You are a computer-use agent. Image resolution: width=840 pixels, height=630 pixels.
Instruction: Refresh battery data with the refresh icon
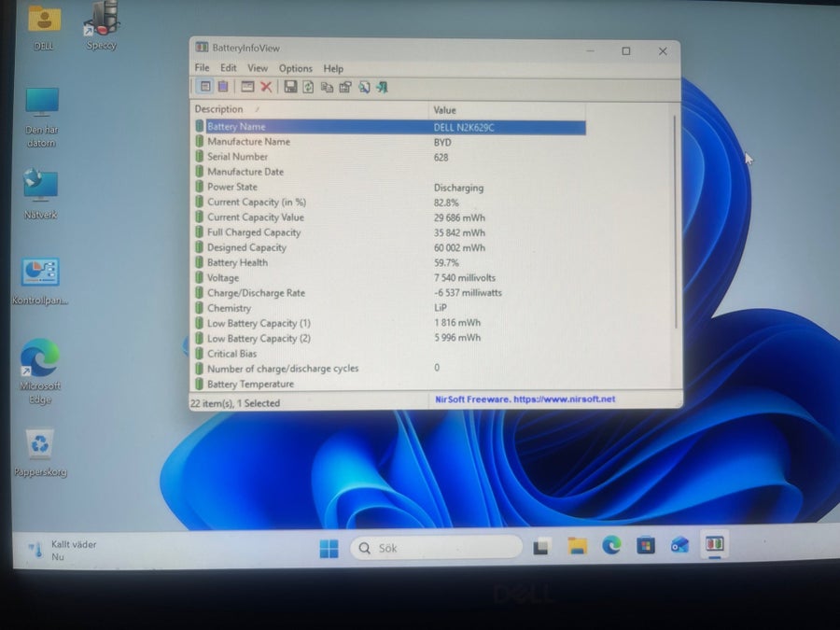[x=308, y=87]
